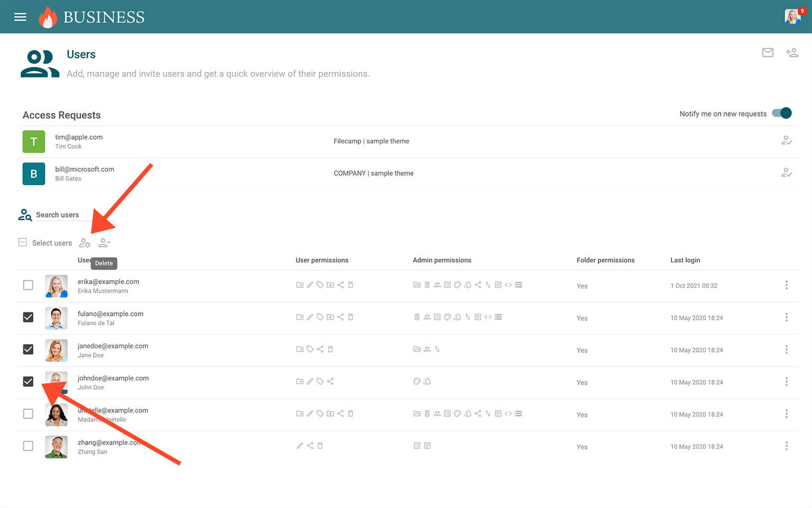Image resolution: width=812 pixels, height=508 pixels.
Task: Click the User permissions column header
Action: [x=321, y=260]
